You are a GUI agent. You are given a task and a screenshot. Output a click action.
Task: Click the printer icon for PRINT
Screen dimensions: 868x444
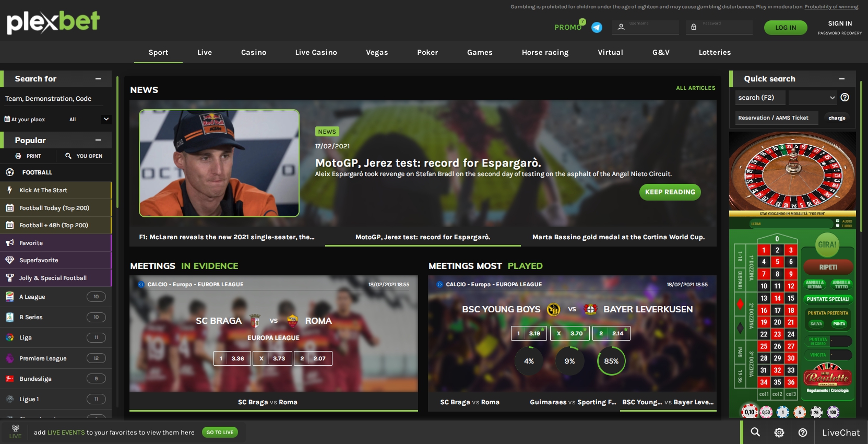18,156
